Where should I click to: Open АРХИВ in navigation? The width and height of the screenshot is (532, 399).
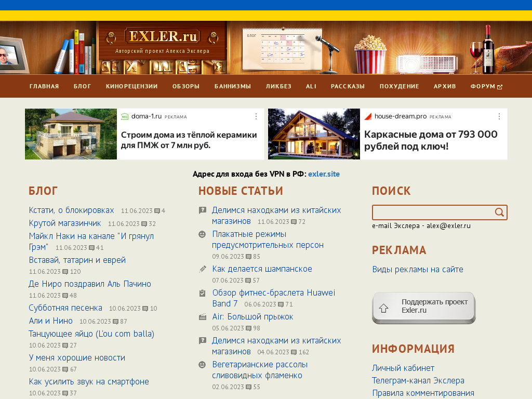pyautogui.click(x=445, y=87)
